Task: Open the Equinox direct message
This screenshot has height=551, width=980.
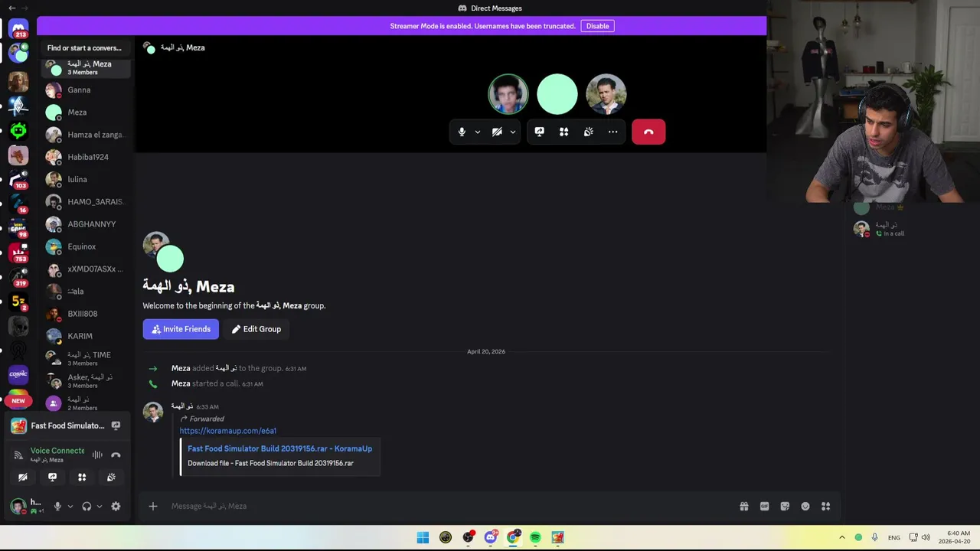Action: pos(86,246)
